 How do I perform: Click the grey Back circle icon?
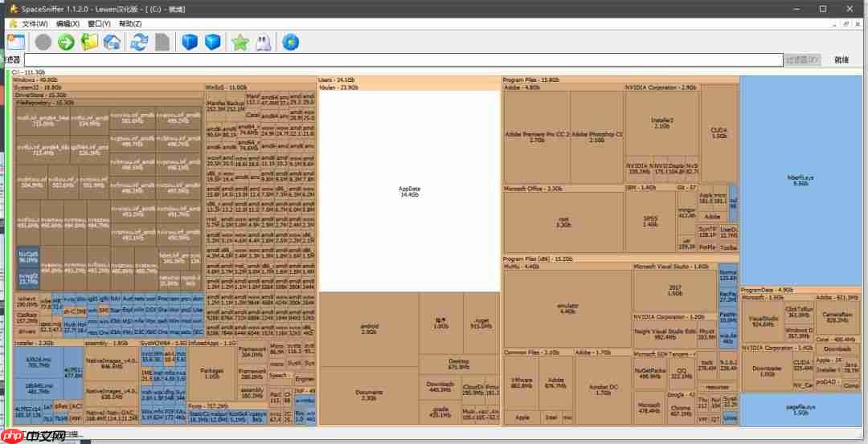43,43
